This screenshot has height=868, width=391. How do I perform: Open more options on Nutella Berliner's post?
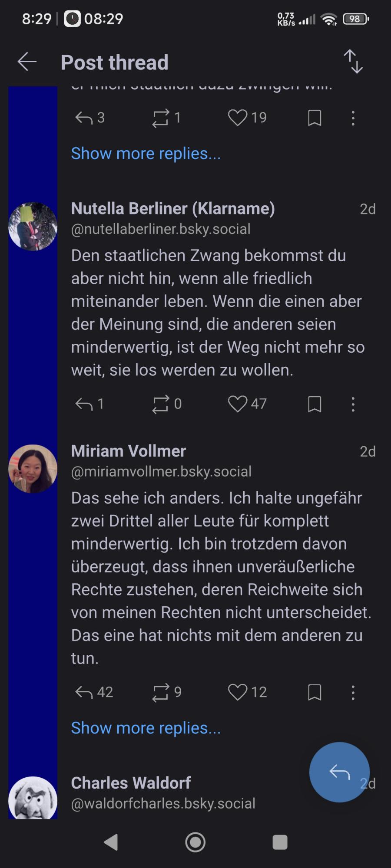tap(353, 404)
